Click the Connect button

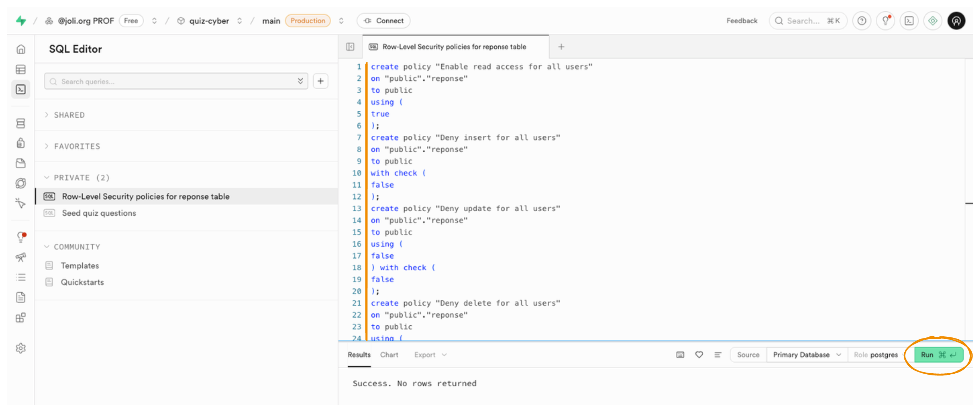[x=383, y=21]
